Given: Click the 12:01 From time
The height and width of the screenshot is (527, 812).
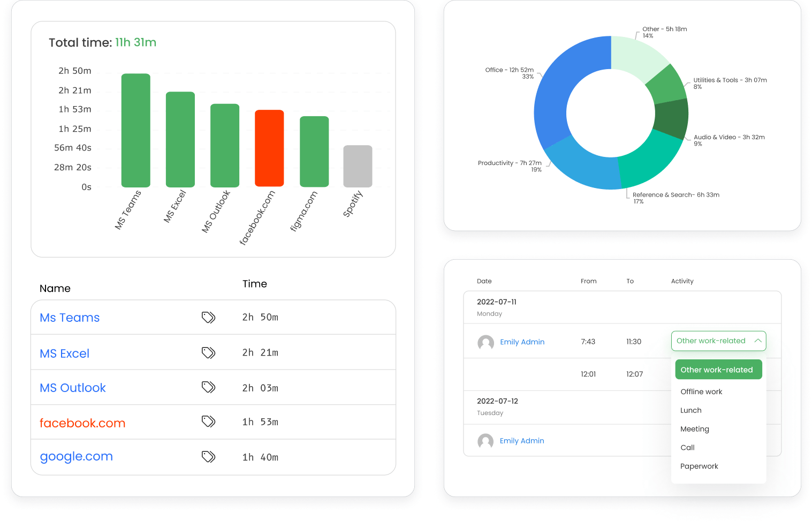Looking at the screenshot, I should coord(588,374).
